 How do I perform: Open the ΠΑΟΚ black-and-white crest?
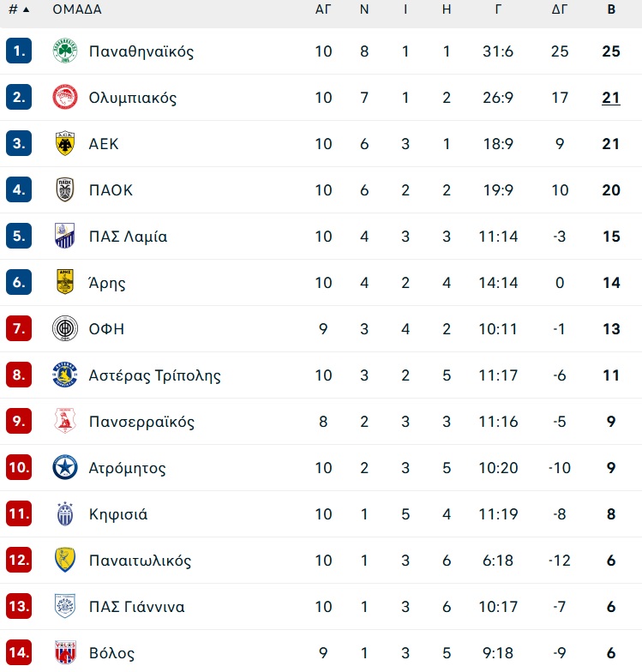pos(65,190)
